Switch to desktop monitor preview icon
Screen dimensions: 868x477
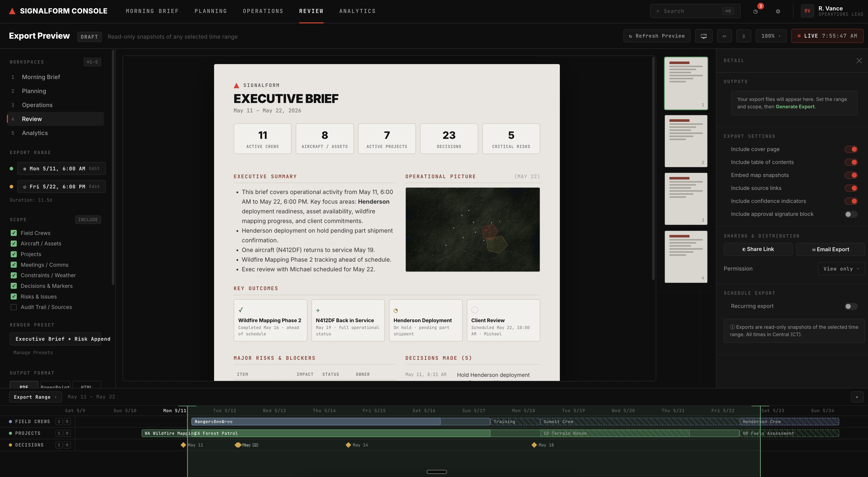click(x=704, y=36)
